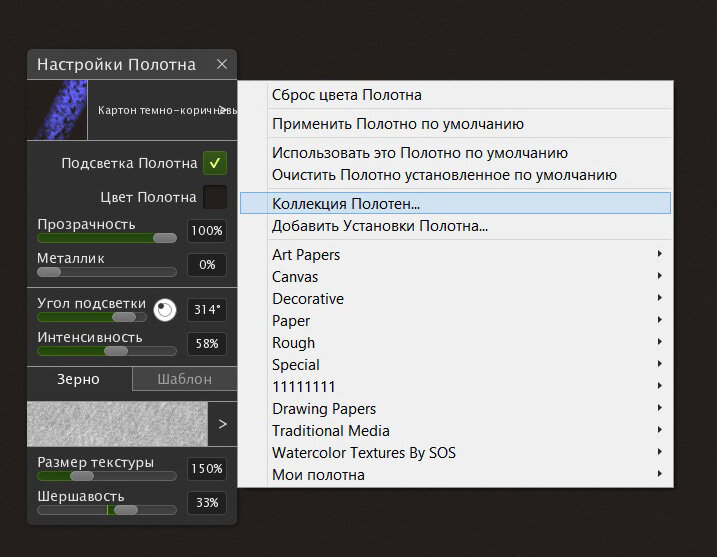Open Коллекция Полотен... menu entry
717x557 pixels.
455,204
